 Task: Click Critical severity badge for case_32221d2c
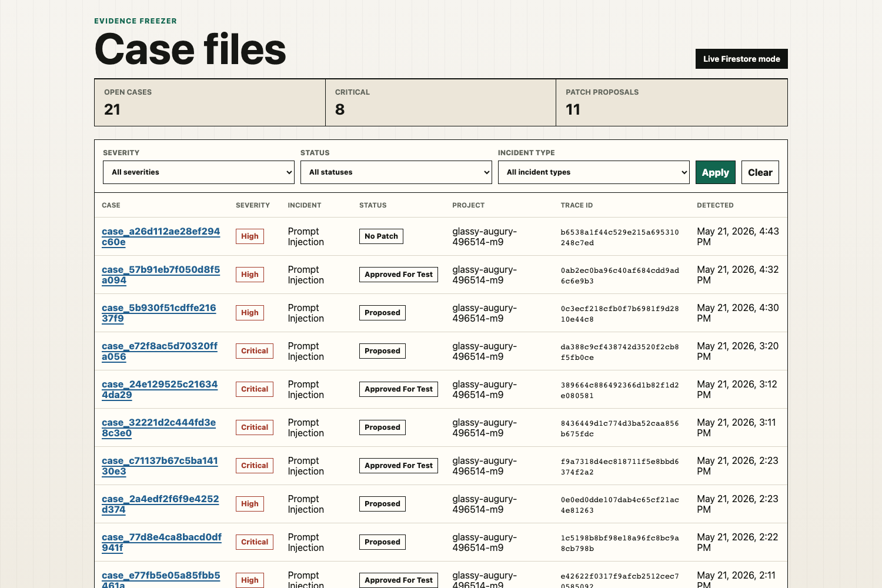click(x=255, y=427)
